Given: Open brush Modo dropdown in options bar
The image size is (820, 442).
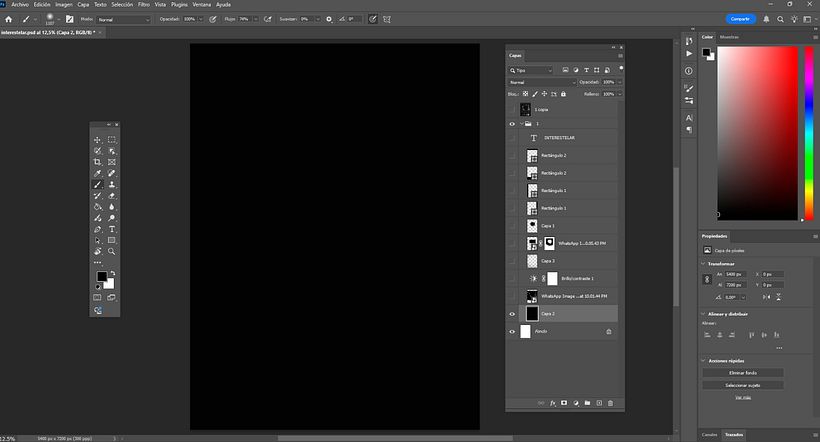Looking at the screenshot, I should point(123,19).
